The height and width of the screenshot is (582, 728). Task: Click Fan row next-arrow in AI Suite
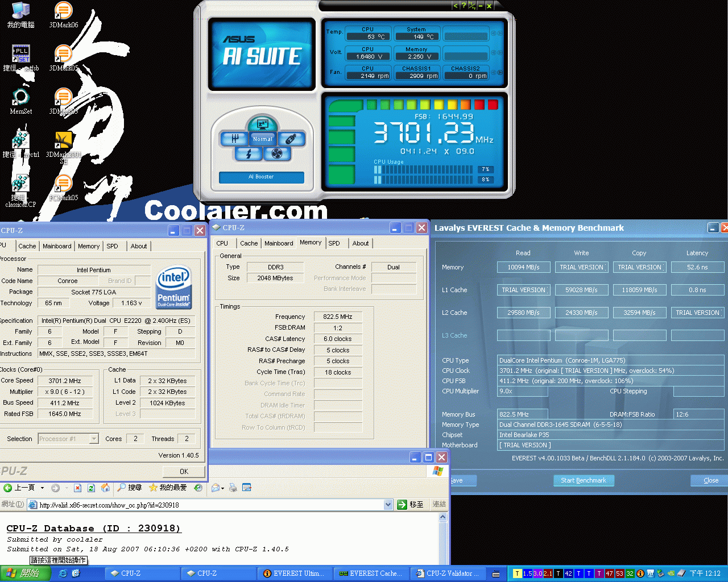pyautogui.click(x=500, y=72)
